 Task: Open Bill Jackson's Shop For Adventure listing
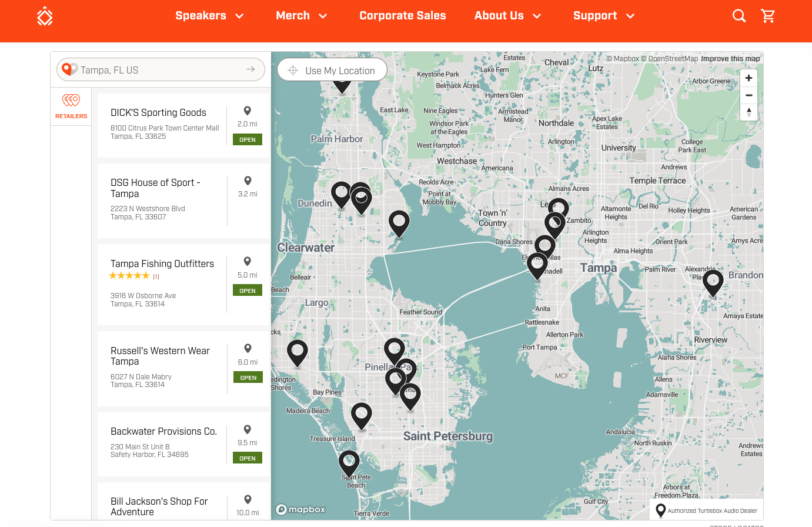click(x=159, y=506)
